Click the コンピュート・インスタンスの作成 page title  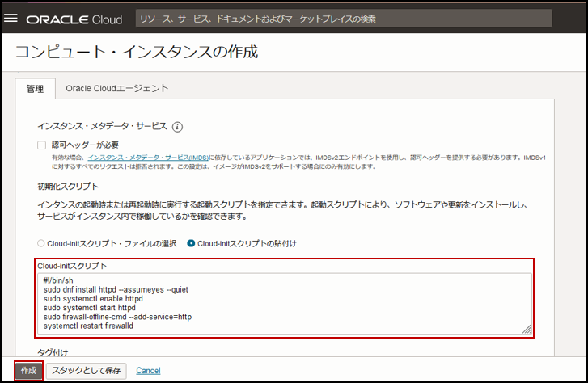tap(137, 52)
